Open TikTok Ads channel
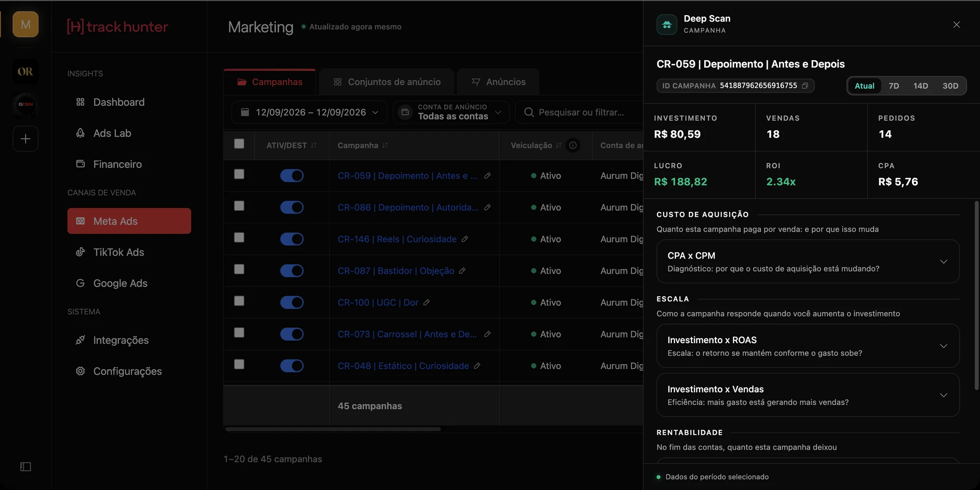The width and height of the screenshot is (980, 490). pyautogui.click(x=129, y=252)
